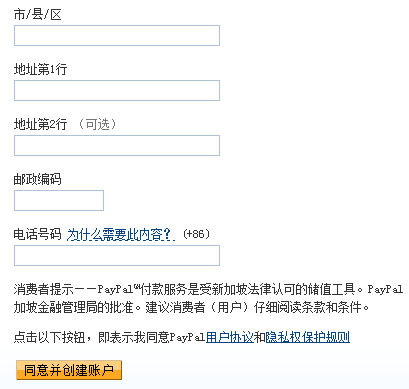Screen dimensions: 409x389
Task: Select the optional 地址第2行 input box
Action: 117,145
